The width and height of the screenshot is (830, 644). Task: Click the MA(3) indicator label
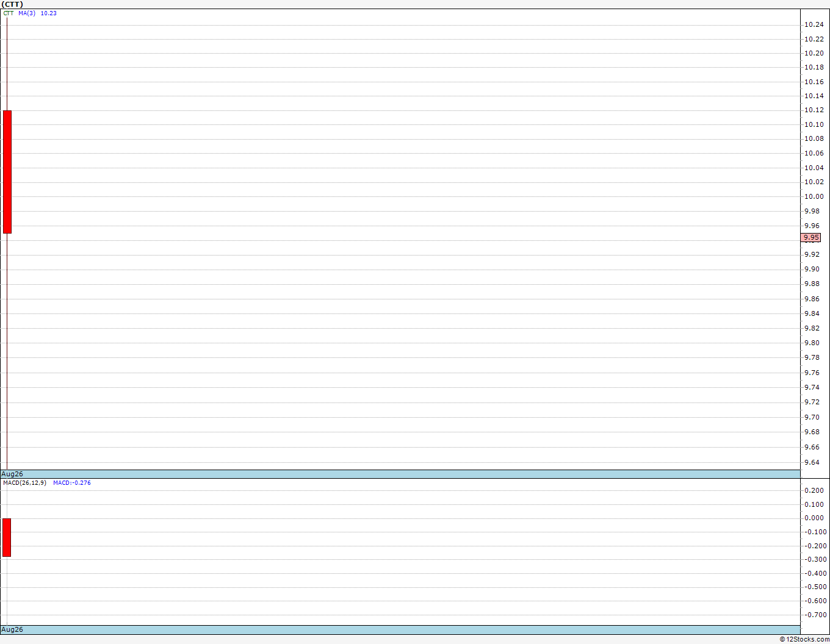pyautogui.click(x=27, y=13)
